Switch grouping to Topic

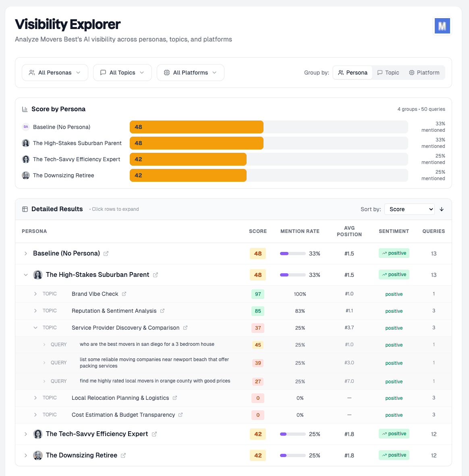coord(388,73)
